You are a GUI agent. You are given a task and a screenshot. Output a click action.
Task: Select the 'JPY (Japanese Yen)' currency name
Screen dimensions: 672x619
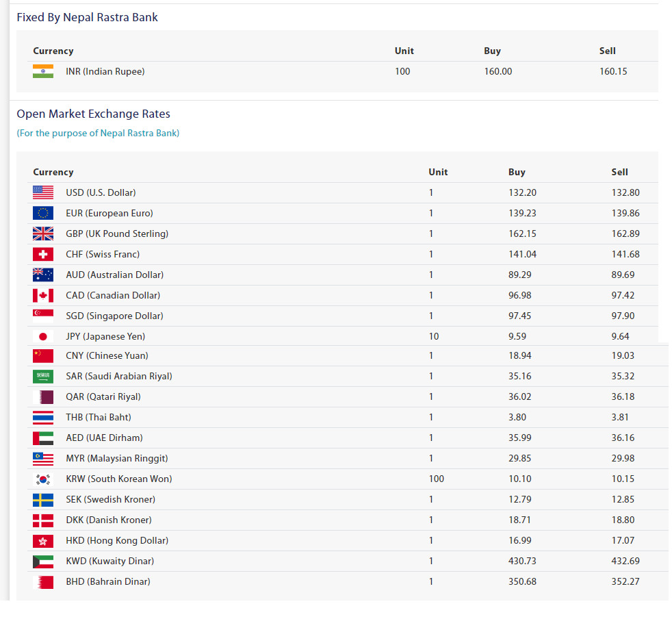pos(105,337)
